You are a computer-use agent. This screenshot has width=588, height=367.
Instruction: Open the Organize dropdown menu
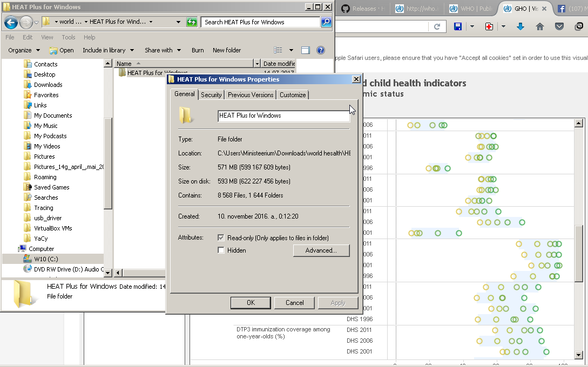pyautogui.click(x=24, y=50)
